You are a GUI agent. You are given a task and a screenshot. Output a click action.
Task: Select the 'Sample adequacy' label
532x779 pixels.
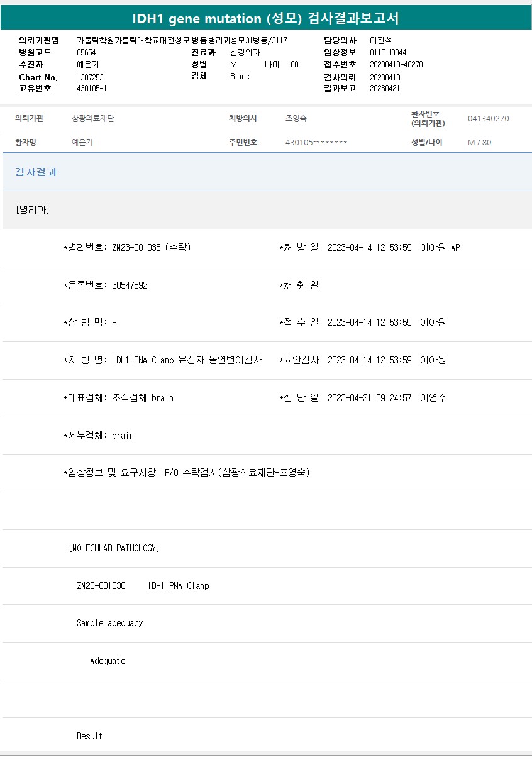(x=110, y=623)
